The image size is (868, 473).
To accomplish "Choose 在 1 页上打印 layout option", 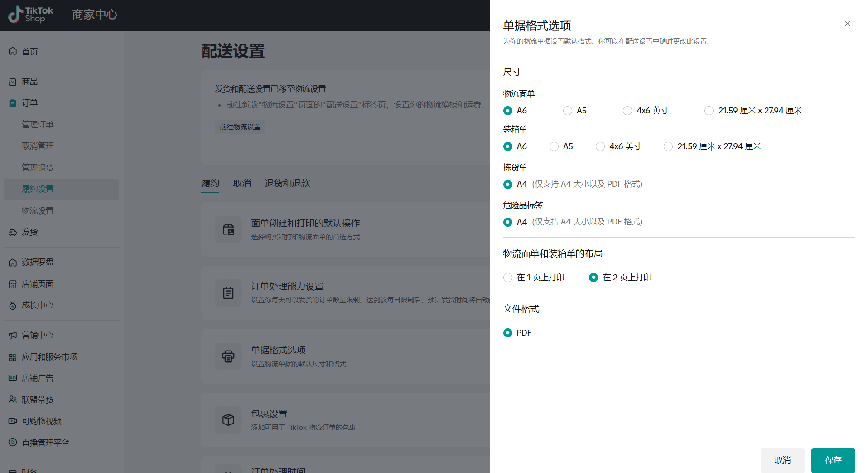I will coord(507,278).
